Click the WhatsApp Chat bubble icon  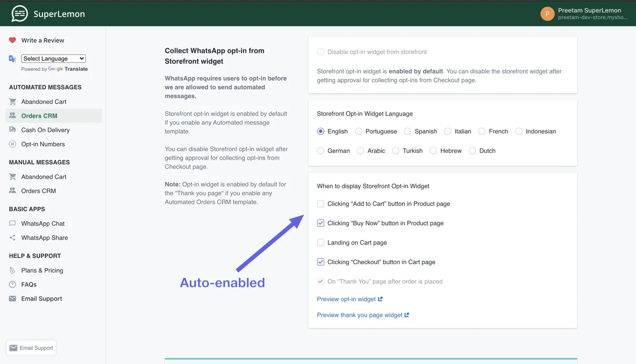pyautogui.click(x=12, y=224)
